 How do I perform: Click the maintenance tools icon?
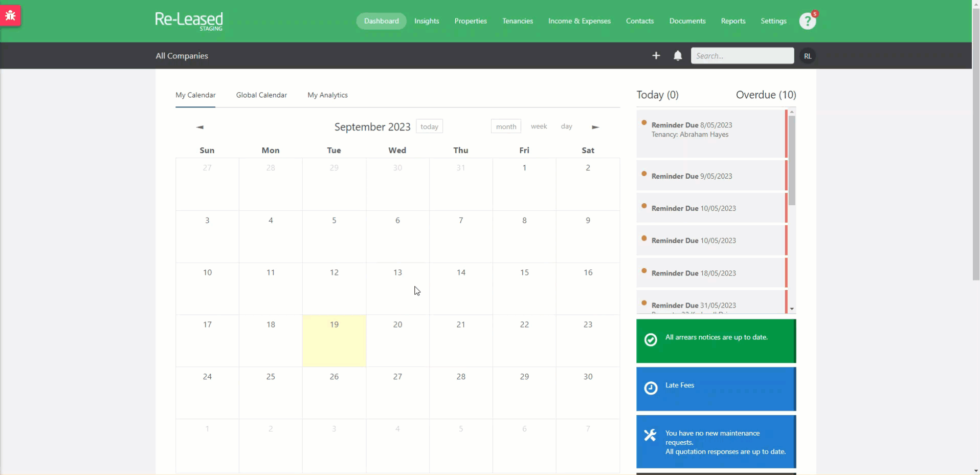click(x=650, y=435)
